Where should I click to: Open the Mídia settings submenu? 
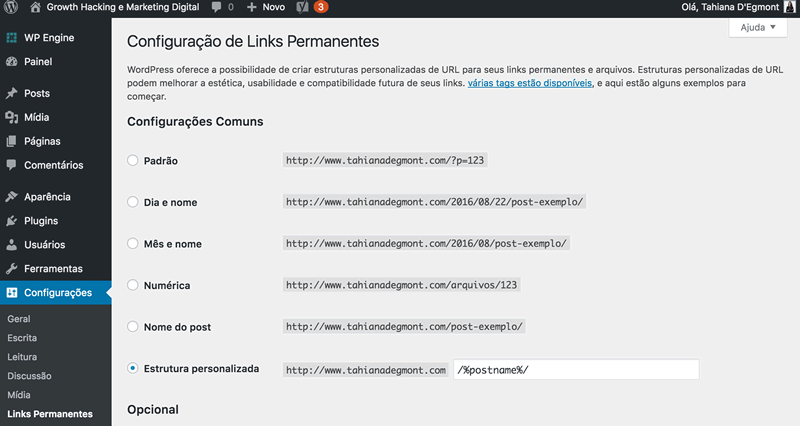click(19, 395)
